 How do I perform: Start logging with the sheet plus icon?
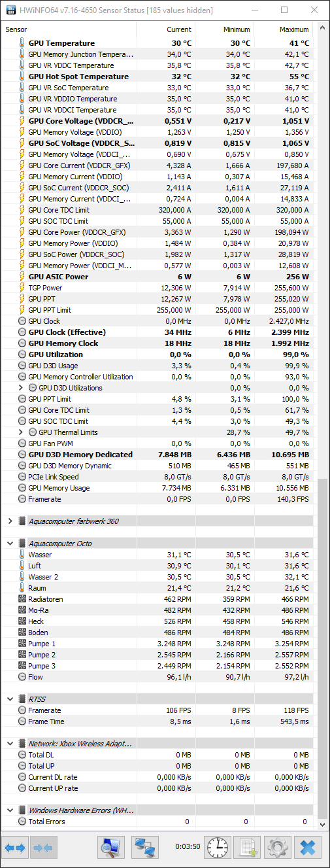[248, 848]
